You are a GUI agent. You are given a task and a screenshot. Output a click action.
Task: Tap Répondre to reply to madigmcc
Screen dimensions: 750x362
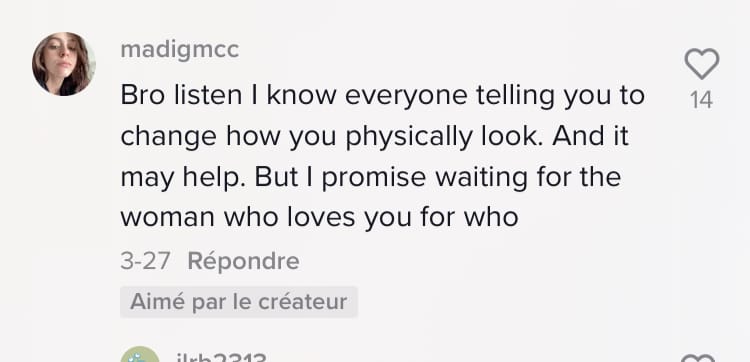point(243,261)
